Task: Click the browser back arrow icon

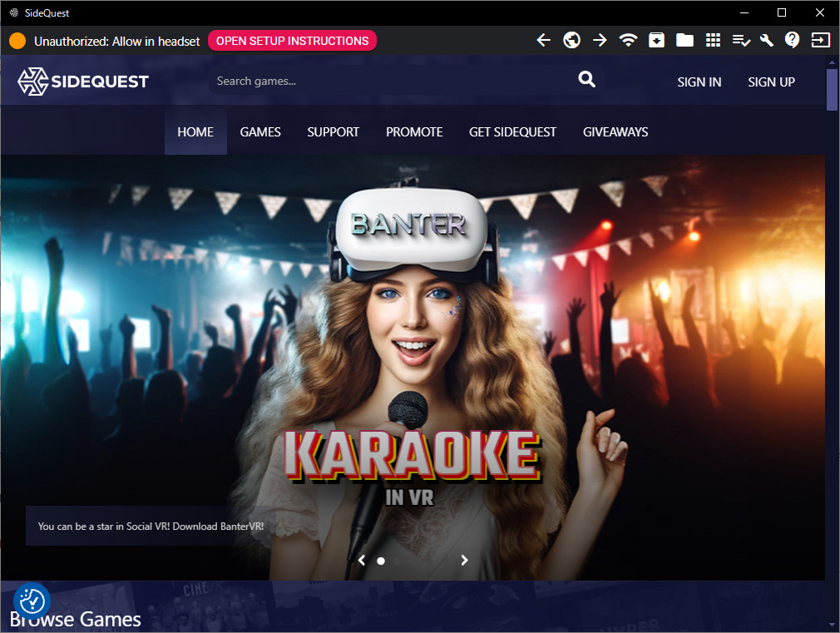Action: [544, 40]
